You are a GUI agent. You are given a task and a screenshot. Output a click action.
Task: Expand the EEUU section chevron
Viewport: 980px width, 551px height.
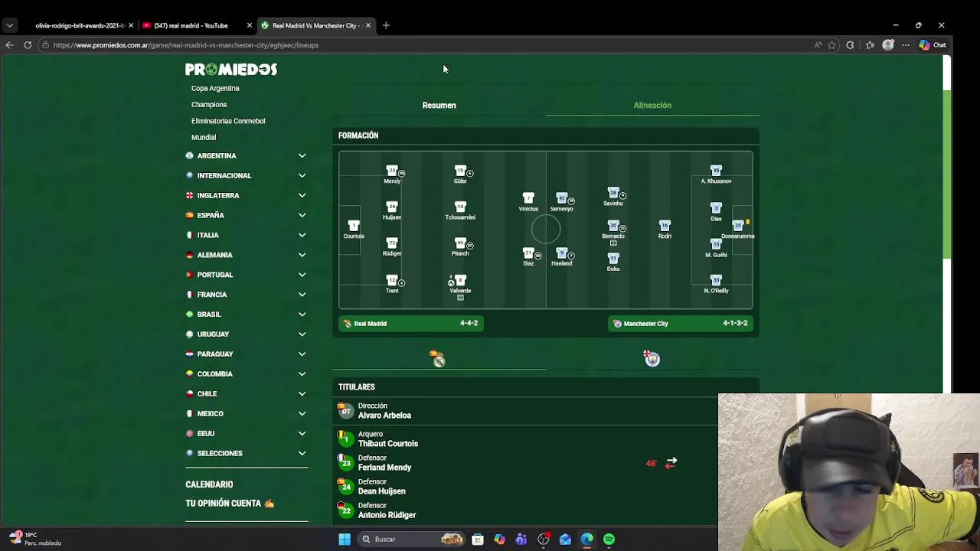point(302,434)
